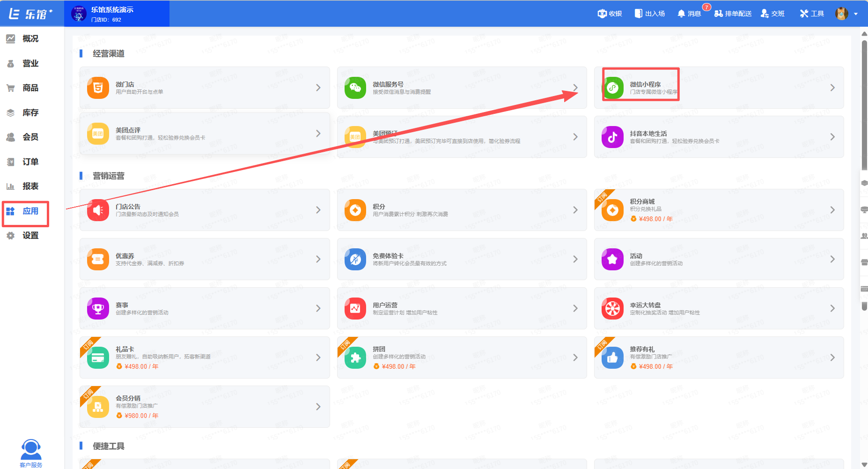Go to 库存 inventory in sidebar

coord(22,112)
